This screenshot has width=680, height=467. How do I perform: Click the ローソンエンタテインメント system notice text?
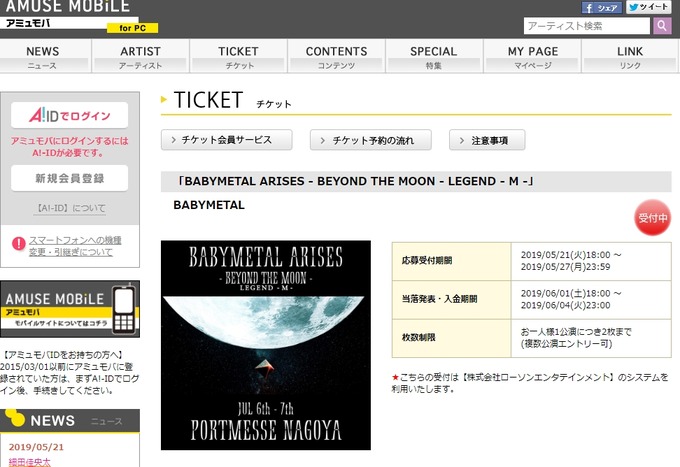[x=530, y=383]
